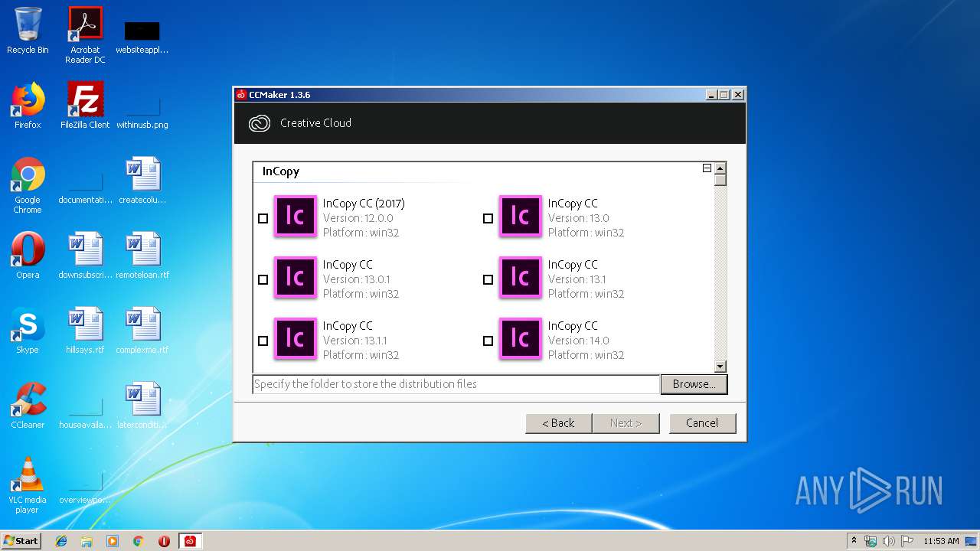Open Skype desktop shortcut
Viewport: 980px width, 551px height.
[28, 331]
